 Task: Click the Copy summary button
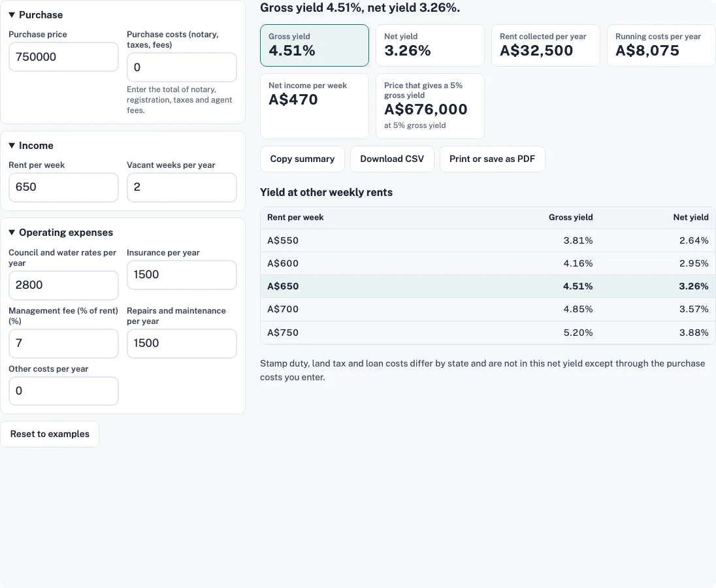pos(302,159)
